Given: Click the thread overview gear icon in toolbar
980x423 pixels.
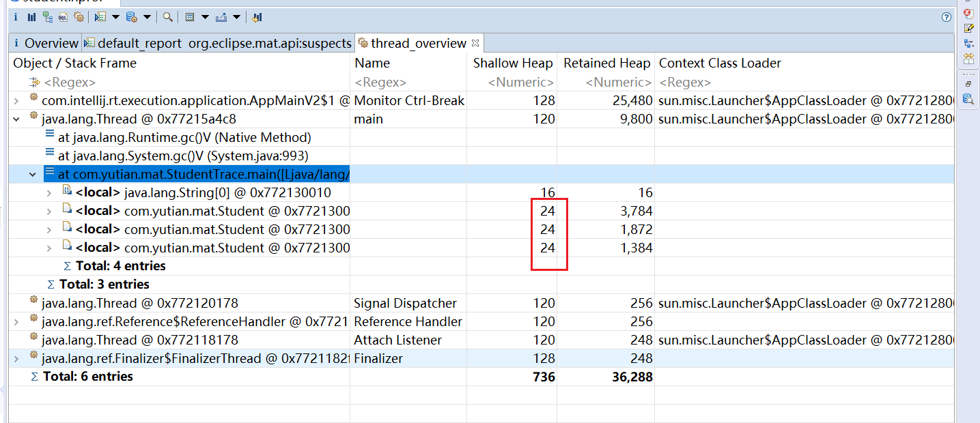Looking at the screenshot, I should (x=79, y=17).
